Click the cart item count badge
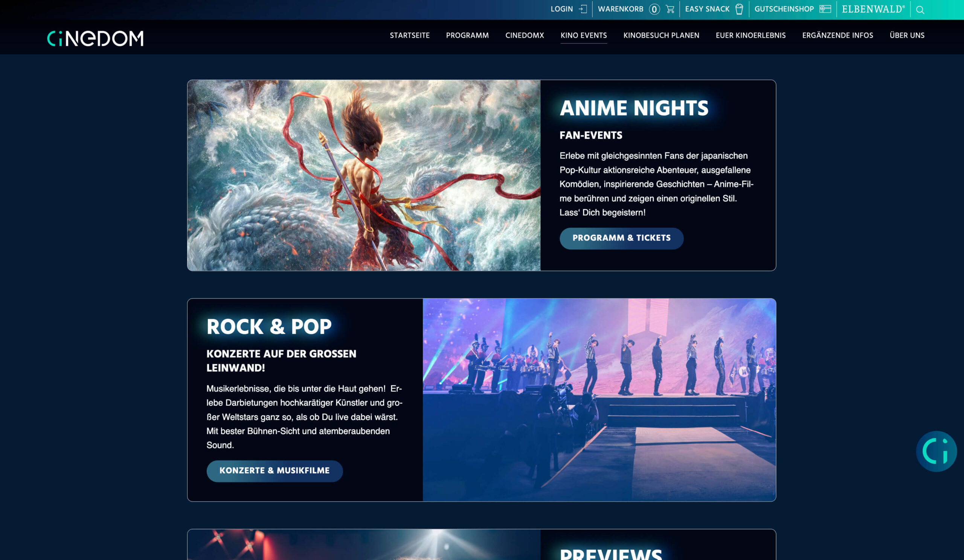 pos(654,9)
